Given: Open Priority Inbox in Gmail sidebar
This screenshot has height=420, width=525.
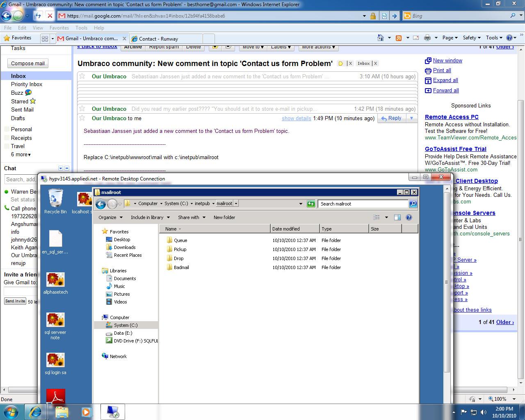Looking at the screenshot, I should click(x=27, y=84).
